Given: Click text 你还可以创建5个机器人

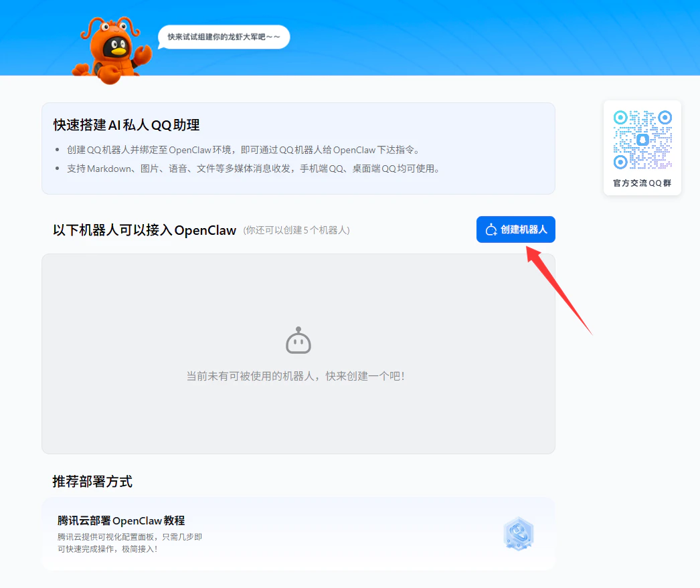Looking at the screenshot, I should click(x=296, y=230).
